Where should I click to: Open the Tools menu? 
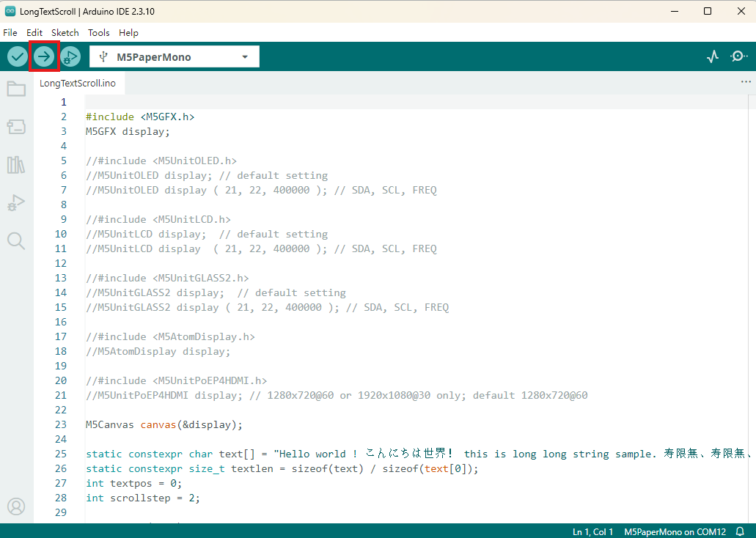click(99, 33)
